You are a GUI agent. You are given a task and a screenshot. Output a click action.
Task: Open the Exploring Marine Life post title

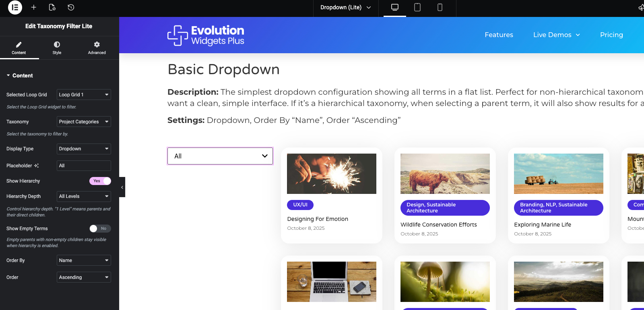click(x=543, y=225)
